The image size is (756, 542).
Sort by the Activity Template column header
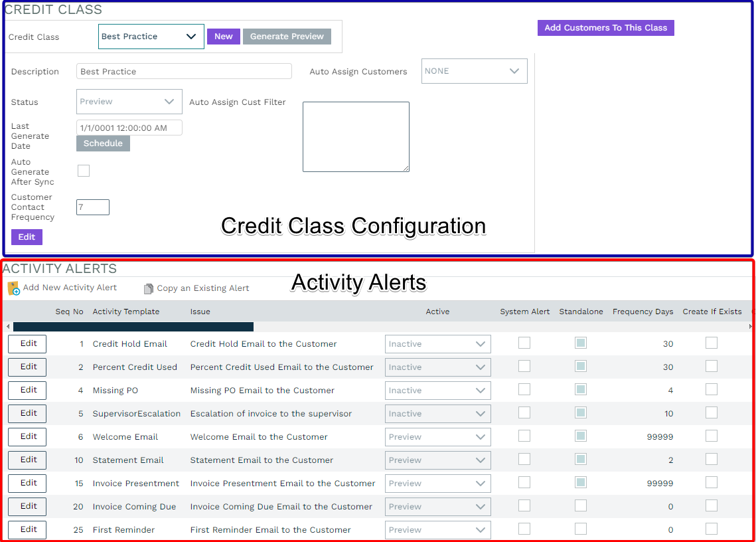[x=125, y=312]
